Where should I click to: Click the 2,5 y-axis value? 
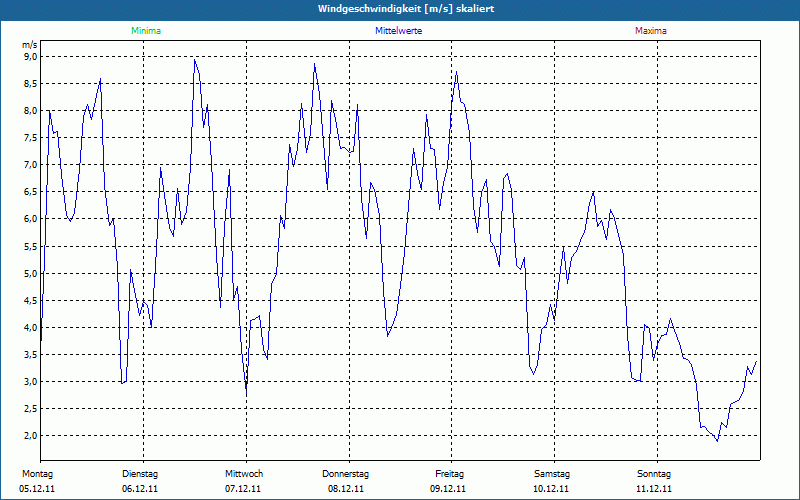[31, 408]
